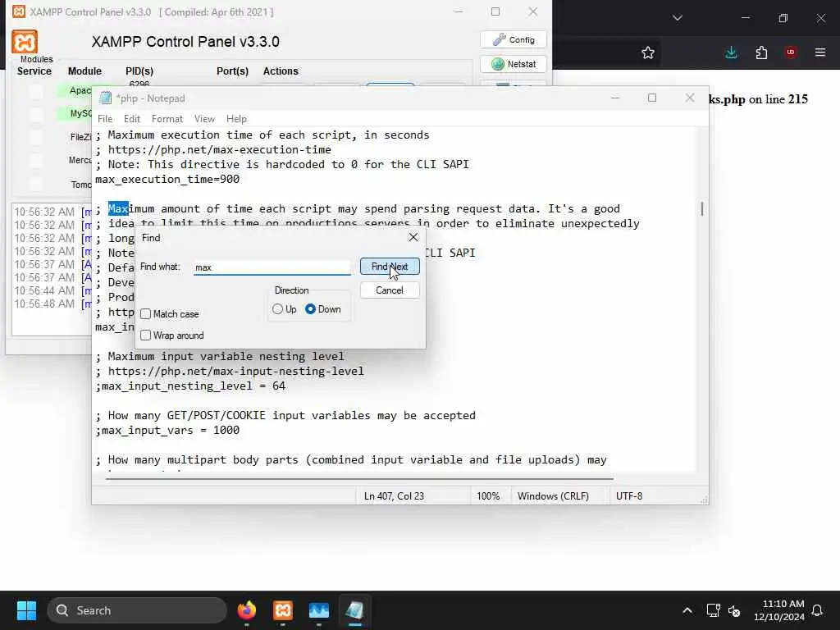Click Firefox bookmark star icon
This screenshot has height=630, width=840.
(x=648, y=52)
